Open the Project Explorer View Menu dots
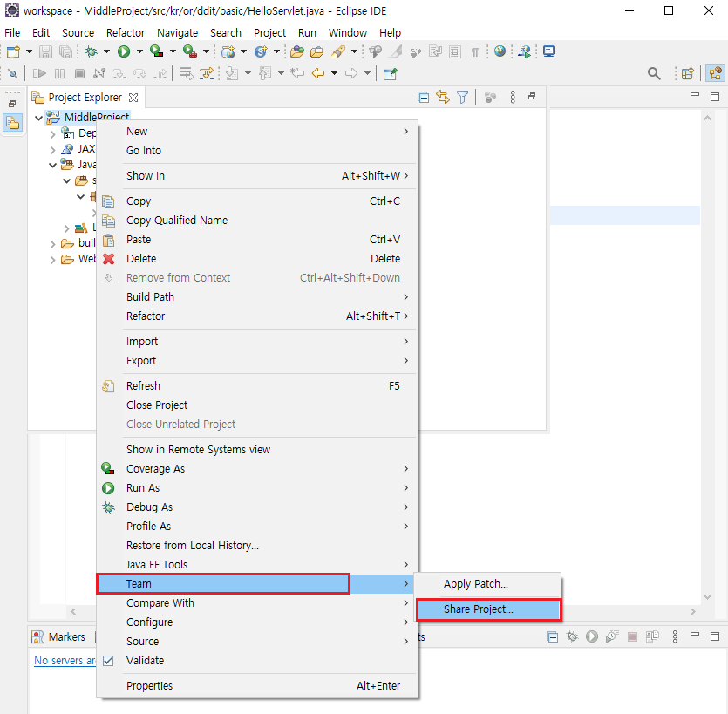The image size is (728, 714). coord(513,97)
